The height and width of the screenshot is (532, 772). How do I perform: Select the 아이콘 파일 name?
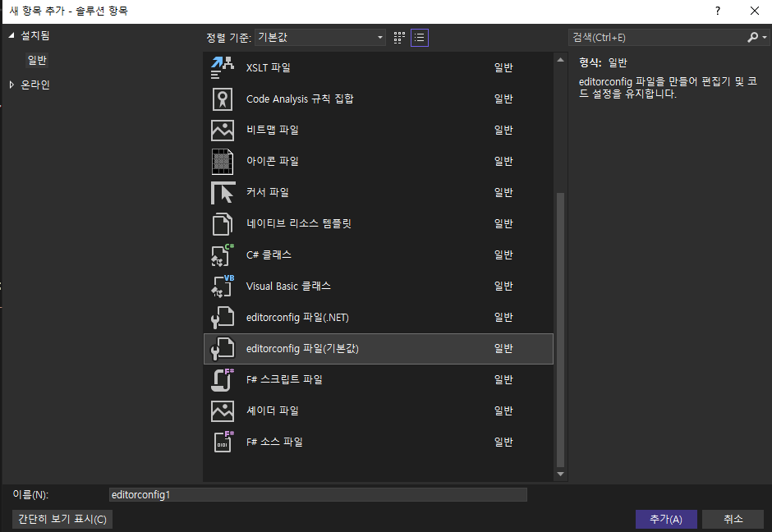[x=273, y=162]
